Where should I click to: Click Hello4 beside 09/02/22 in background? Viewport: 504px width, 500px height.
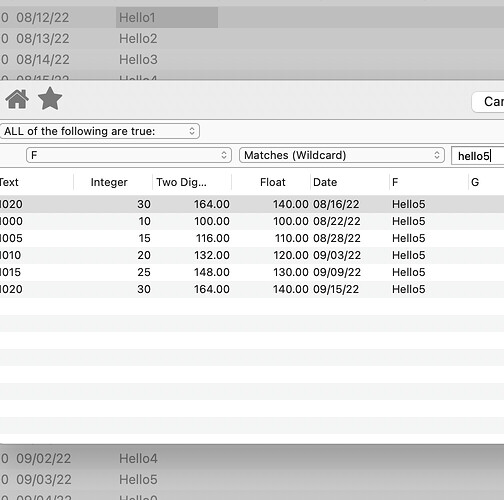[138, 458]
